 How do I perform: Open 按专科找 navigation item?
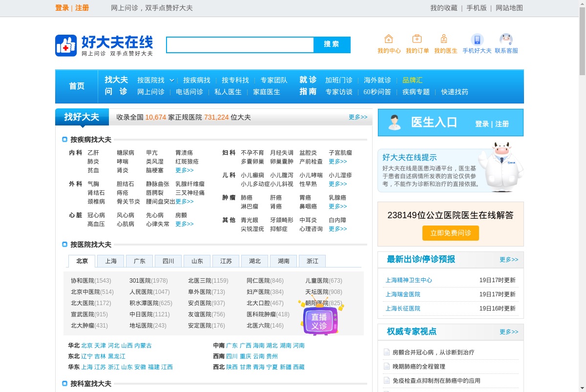point(235,80)
